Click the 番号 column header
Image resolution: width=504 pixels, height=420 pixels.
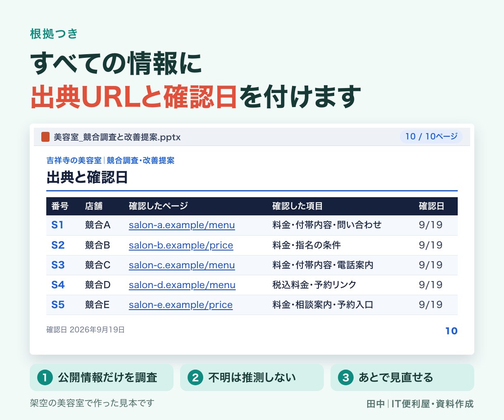click(x=60, y=206)
